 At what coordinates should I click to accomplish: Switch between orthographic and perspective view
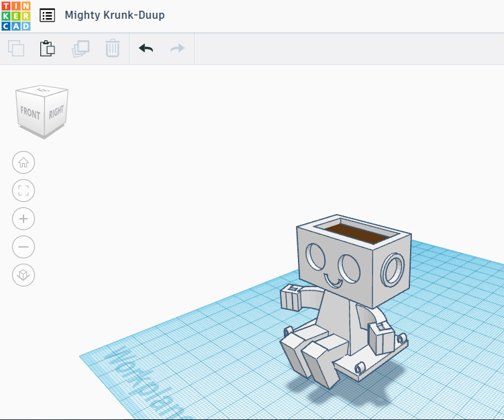click(23, 275)
